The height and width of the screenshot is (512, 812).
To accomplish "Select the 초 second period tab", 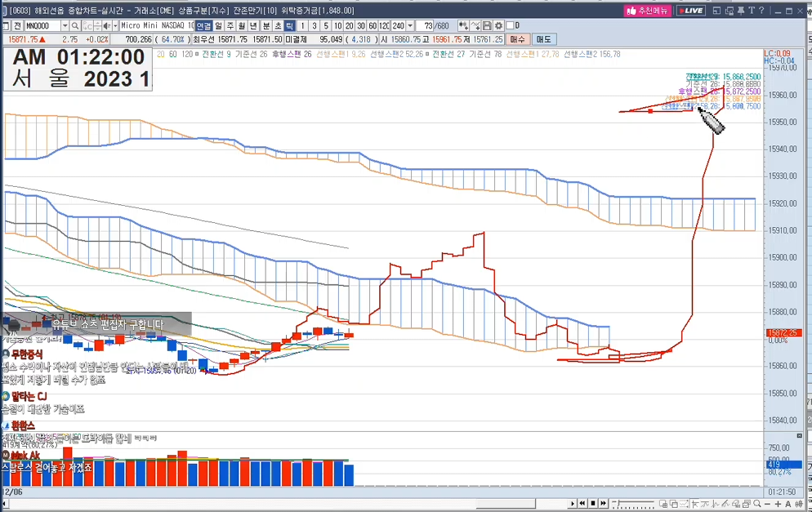I will pyautogui.click(x=278, y=26).
